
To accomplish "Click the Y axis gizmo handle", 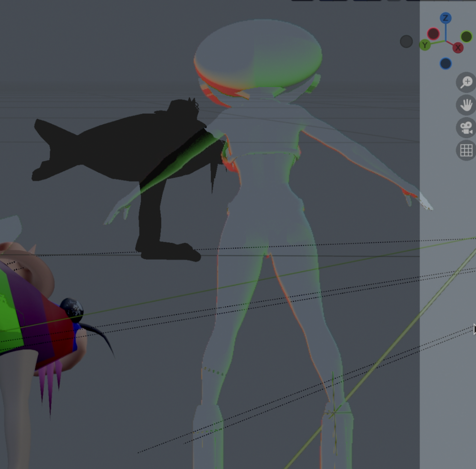I will click(x=425, y=45).
